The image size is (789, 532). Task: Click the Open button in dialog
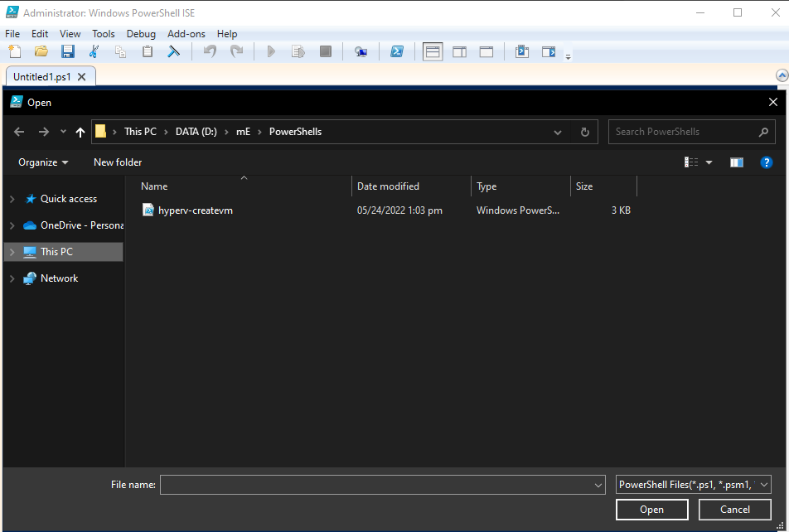pos(651,510)
